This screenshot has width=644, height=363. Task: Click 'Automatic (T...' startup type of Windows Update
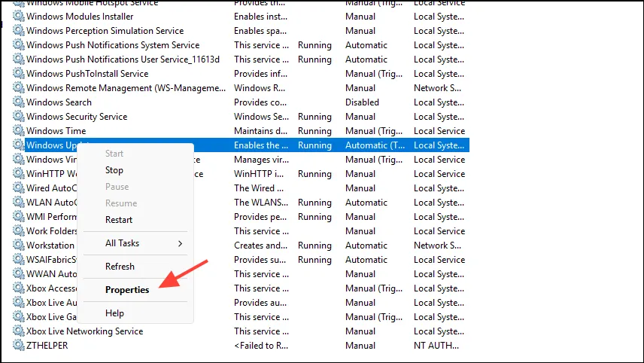(375, 145)
